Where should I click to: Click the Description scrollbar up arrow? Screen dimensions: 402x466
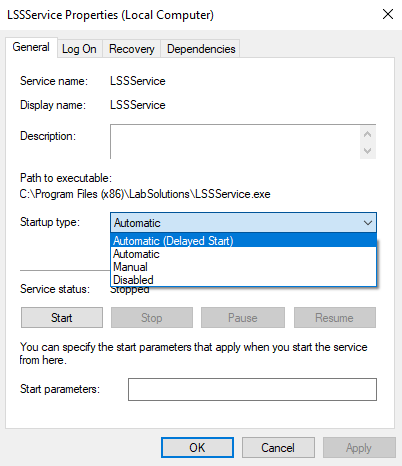pos(368,134)
